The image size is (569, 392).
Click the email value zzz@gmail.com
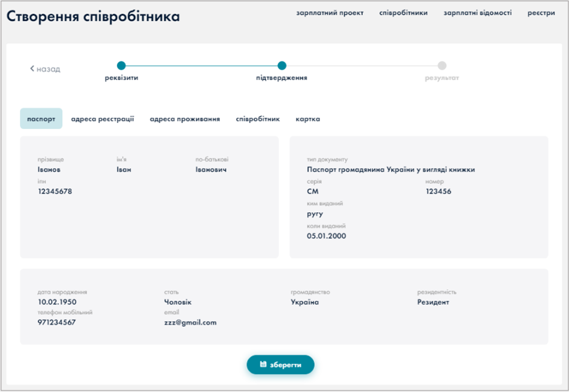tap(190, 323)
